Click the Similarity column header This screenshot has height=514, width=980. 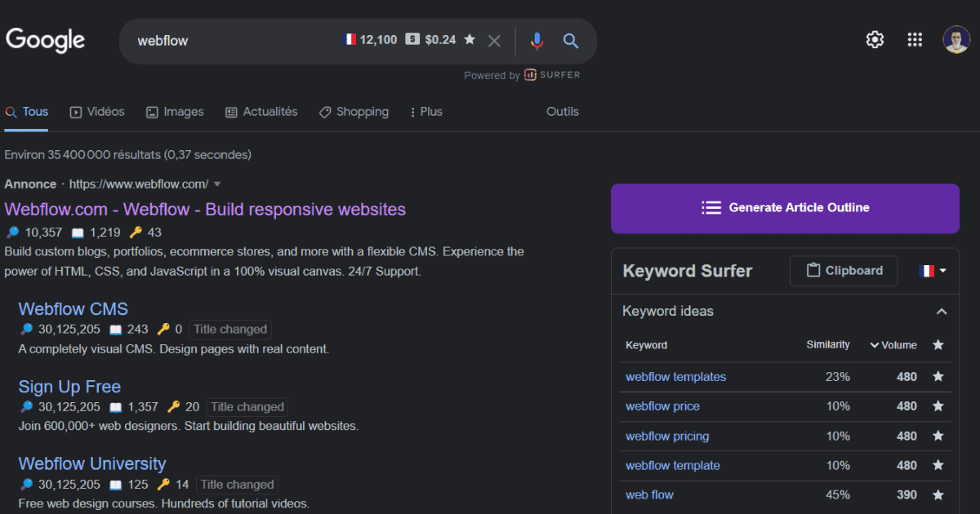[828, 344]
